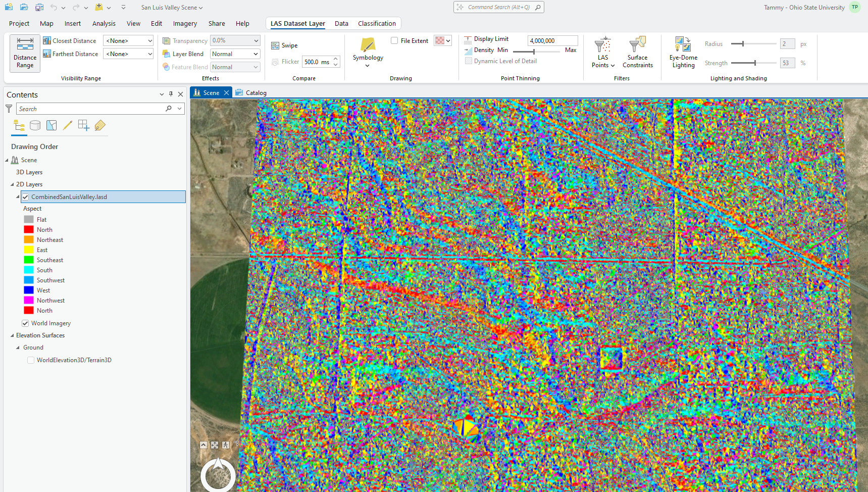Viewport: 868px width, 492px height.
Task: Open the Closest Distance dropdown
Action: tap(128, 41)
